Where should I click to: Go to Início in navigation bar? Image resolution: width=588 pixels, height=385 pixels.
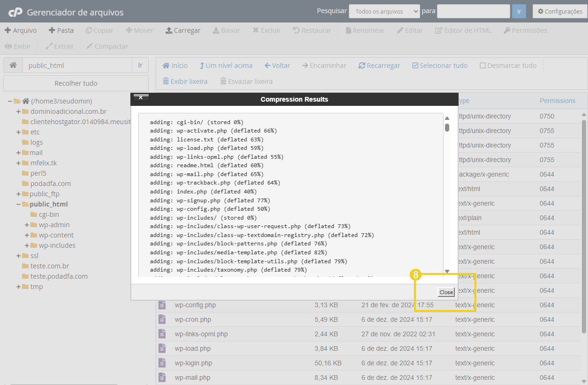175,66
